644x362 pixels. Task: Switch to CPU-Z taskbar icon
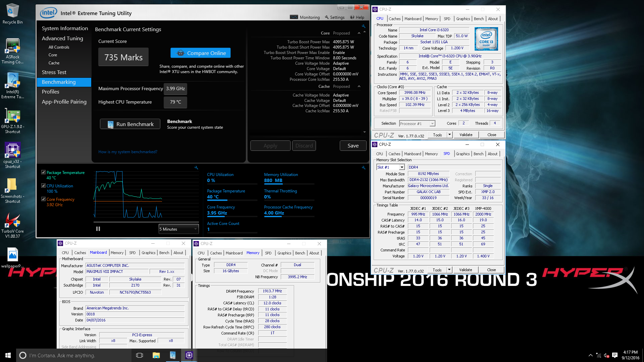coord(189,355)
